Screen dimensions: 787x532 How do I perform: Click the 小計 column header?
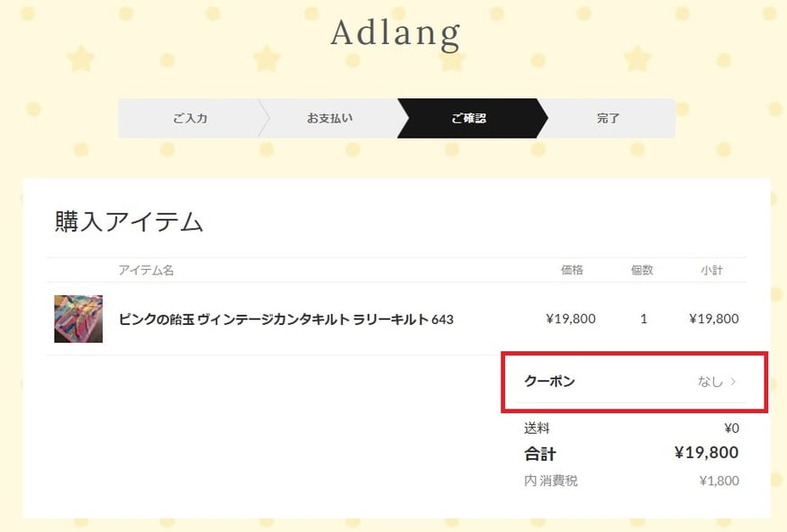point(711,270)
